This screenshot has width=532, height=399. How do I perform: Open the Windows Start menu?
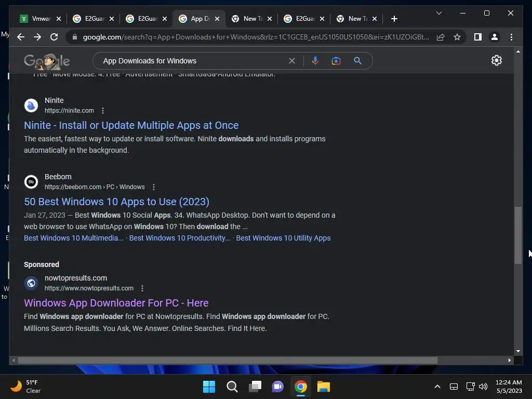(x=209, y=387)
